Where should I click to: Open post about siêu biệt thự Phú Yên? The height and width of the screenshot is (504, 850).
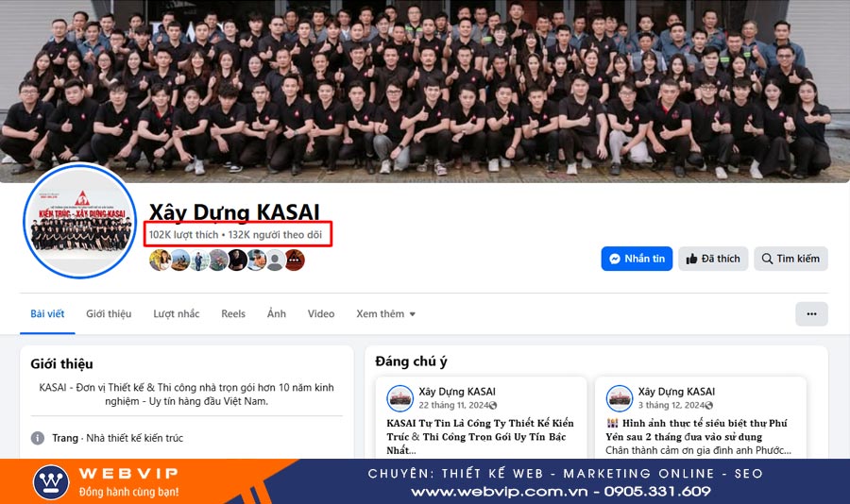point(698,436)
